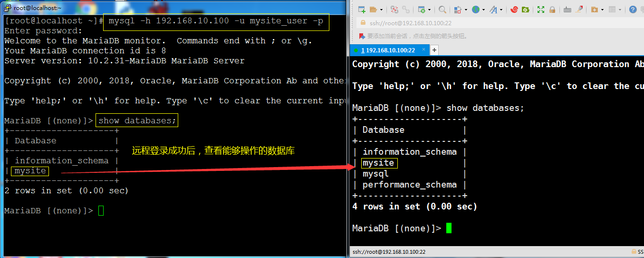Click 'Server version: 10.2.31-MariaDB' line
Image resolution: width=644 pixels, height=258 pixels.
(x=125, y=61)
